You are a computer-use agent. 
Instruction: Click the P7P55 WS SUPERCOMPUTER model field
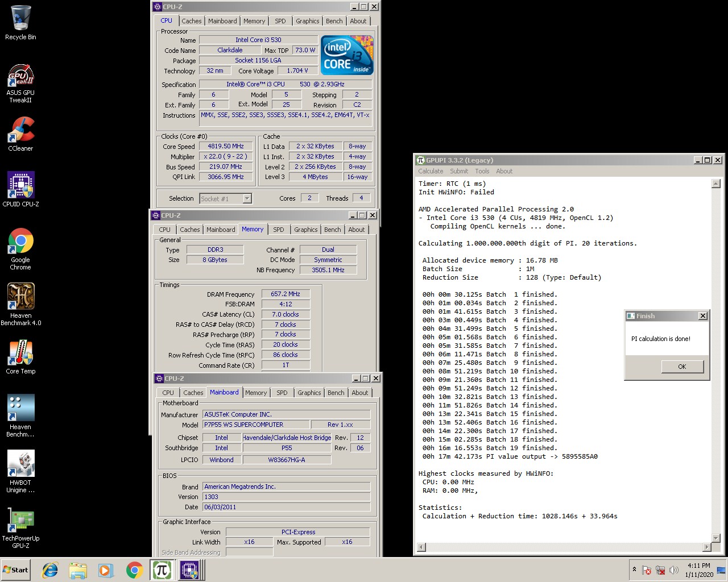[256, 425]
